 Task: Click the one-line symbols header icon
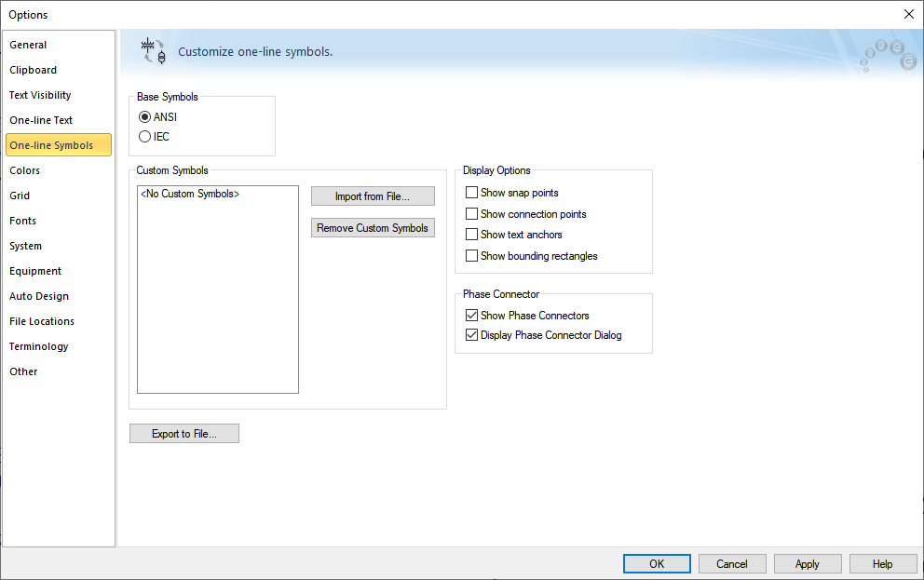(x=153, y=51)
